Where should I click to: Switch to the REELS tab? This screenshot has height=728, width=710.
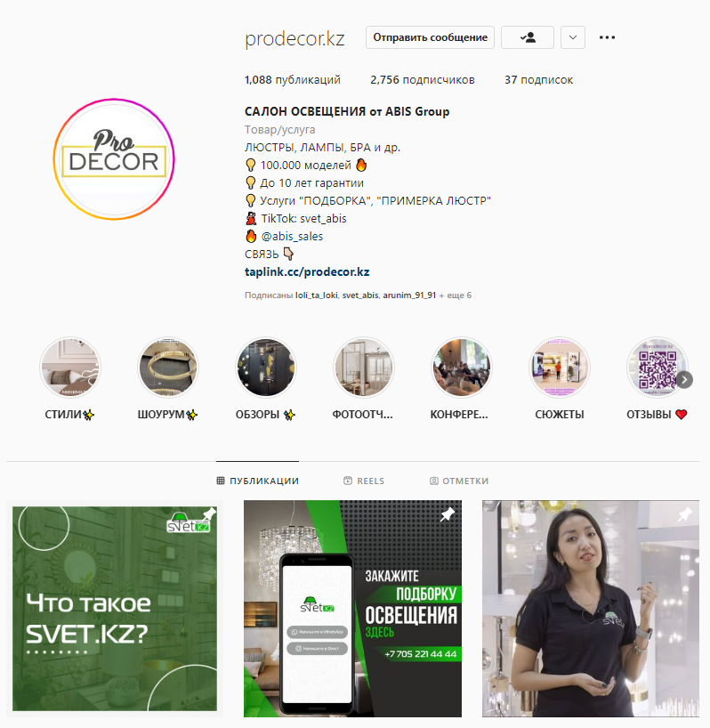[x=364, y=481]
